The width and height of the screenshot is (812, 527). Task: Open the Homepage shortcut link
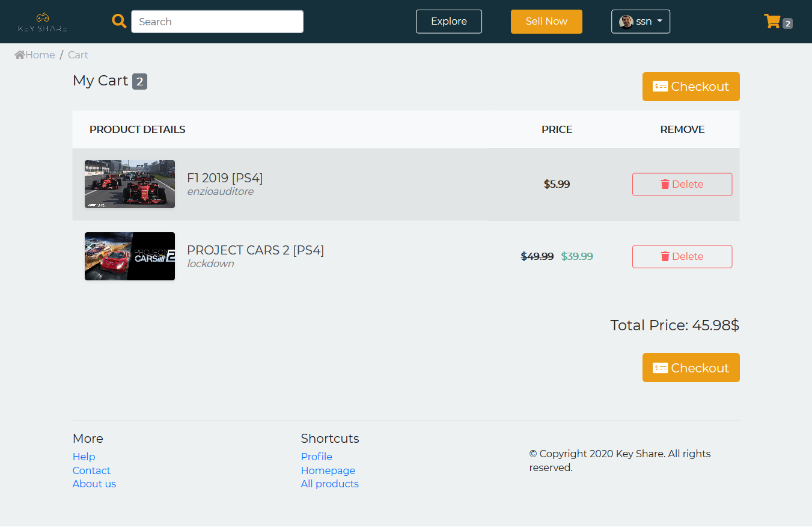(x=328, y=470)
